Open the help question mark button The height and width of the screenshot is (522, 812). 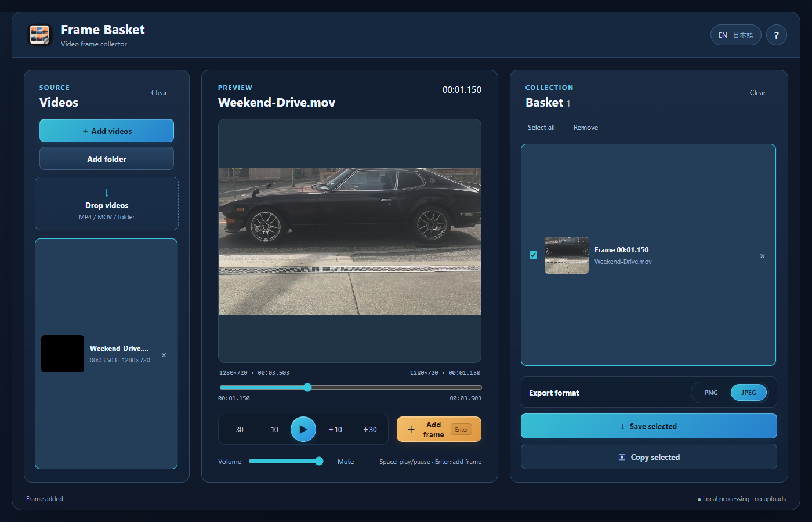(x=776, y=35)
